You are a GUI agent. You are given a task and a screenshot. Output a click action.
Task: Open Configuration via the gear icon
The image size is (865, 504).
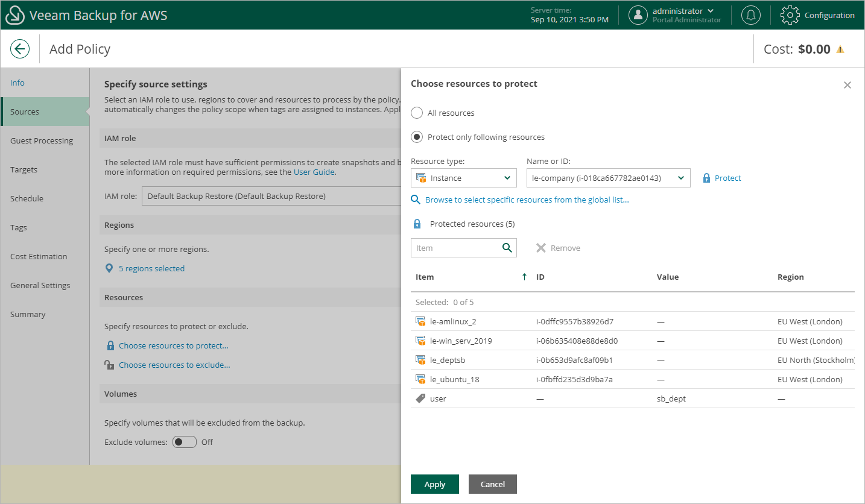[790, 15]
